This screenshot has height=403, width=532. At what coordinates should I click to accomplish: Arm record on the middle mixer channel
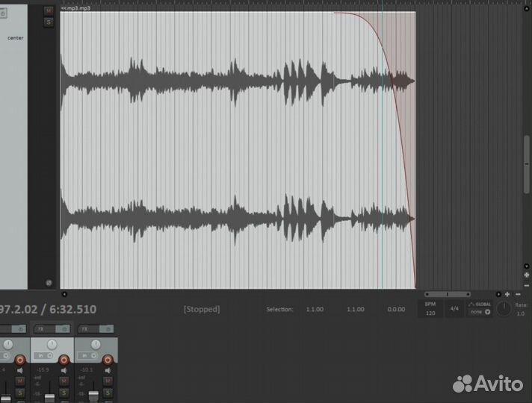[x=64, y=360]
